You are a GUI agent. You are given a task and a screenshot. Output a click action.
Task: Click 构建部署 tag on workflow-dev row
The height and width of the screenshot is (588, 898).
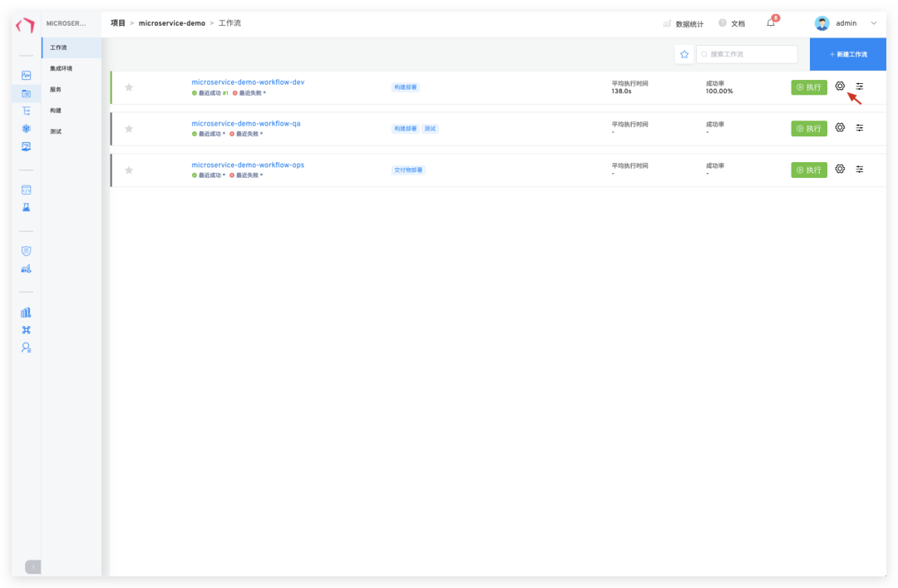click(x=406, y=87)
